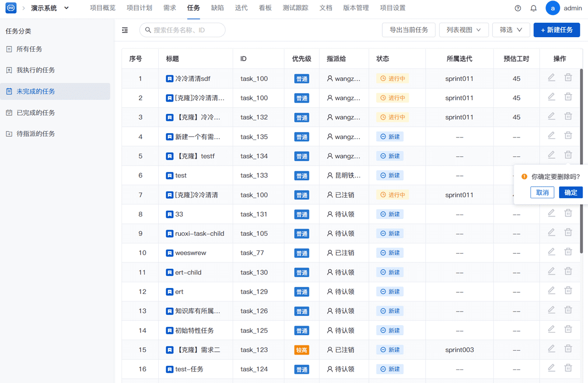Image resolution: width=588 pixels, height=383 pixels.
Task: Click sprint003 iteration cell
Action: [x=459, y=350]
